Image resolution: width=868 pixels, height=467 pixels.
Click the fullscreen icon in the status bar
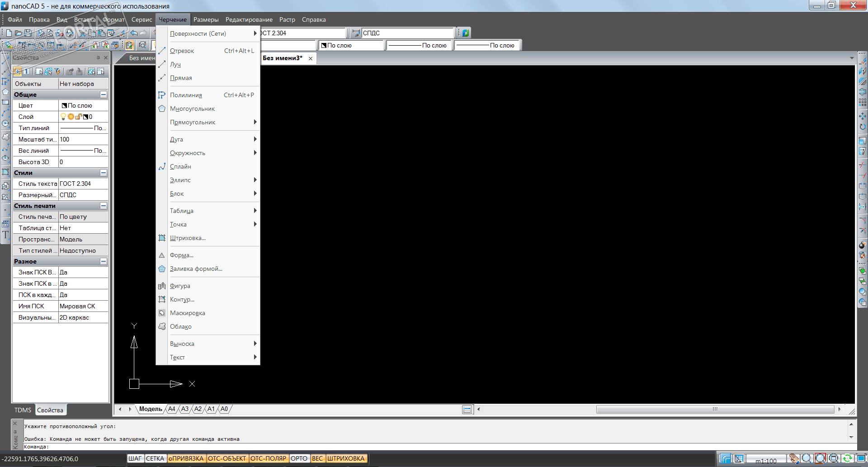(x=861, y=458)
